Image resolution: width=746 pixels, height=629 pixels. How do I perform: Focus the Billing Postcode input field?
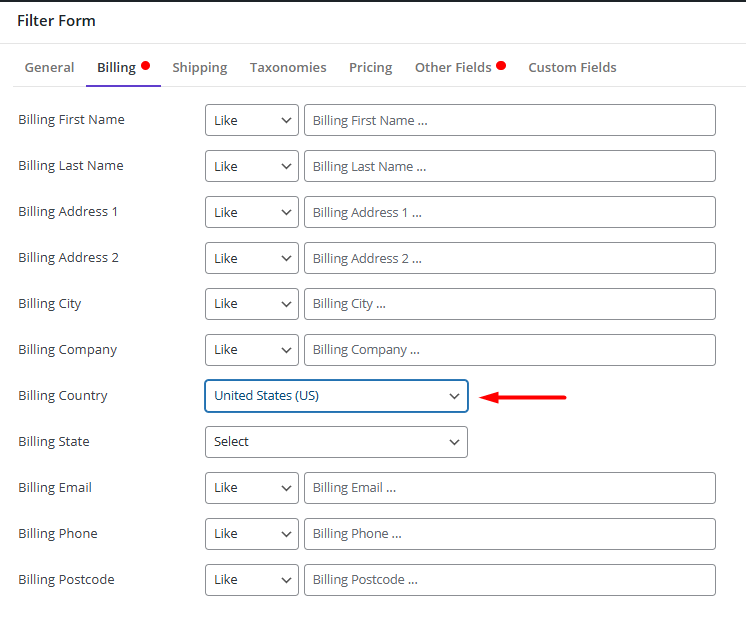(510, 580)
